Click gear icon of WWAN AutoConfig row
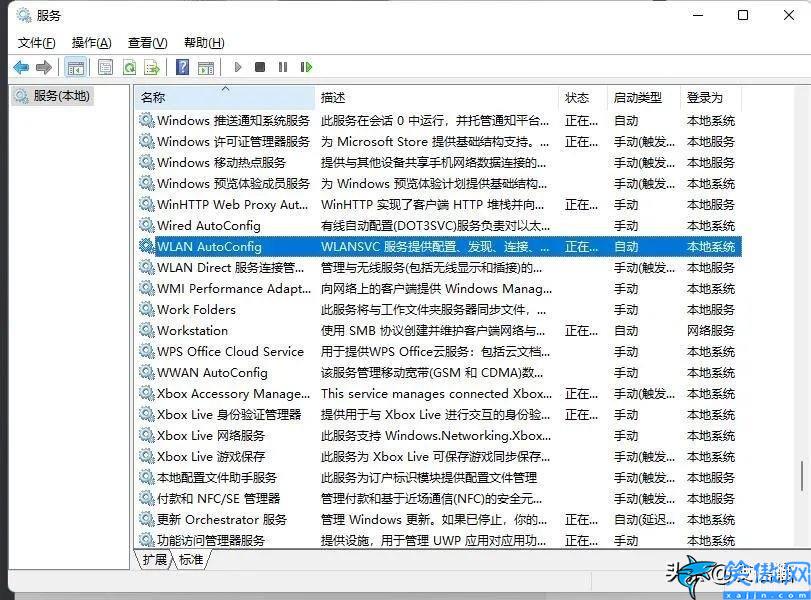The height and width of the screenshot is (600, 811). pos(147,372)
